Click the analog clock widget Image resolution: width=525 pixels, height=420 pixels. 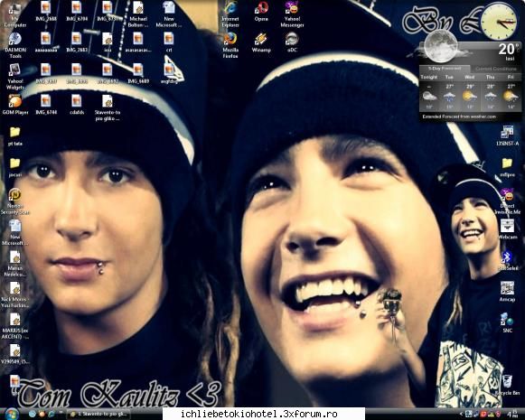tap(499, 22)
